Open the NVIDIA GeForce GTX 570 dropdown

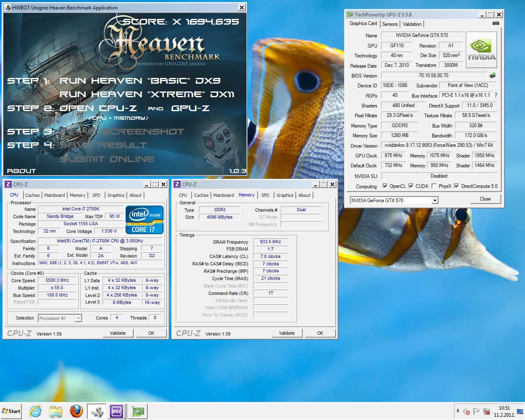pos(435,200)
